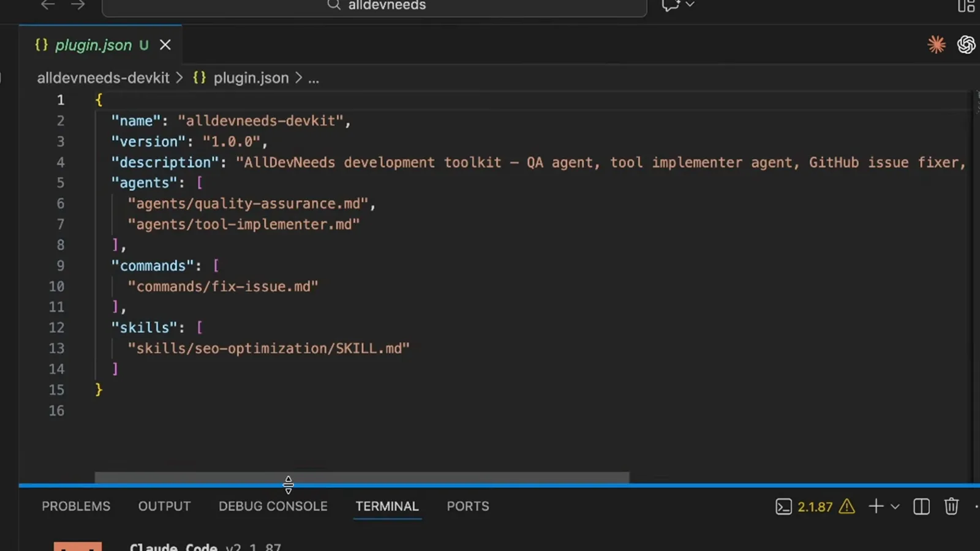Click plugin.json breadcrumb item

pos(251,78)
